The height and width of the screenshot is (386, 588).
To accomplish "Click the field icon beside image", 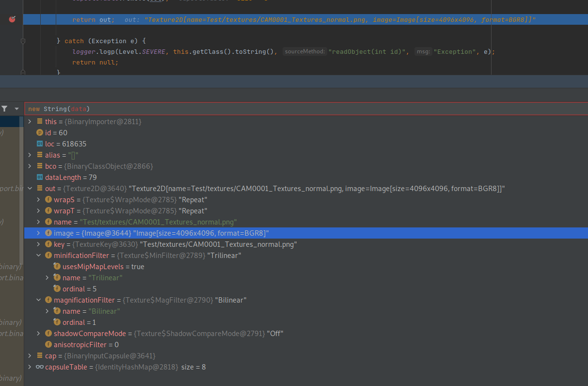I will pos(48,233).
